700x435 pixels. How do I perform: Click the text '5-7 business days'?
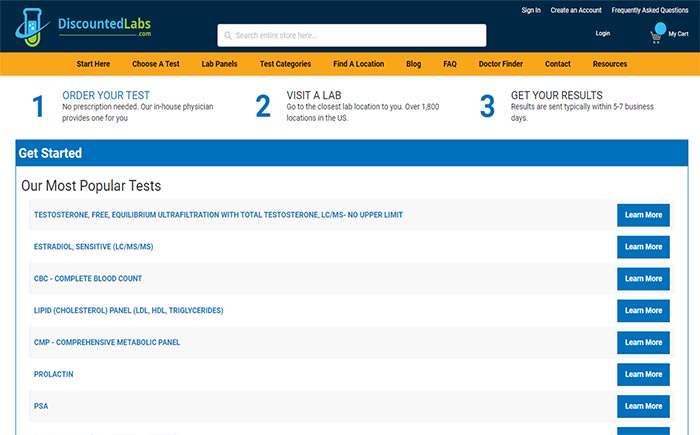click(582, 112)
